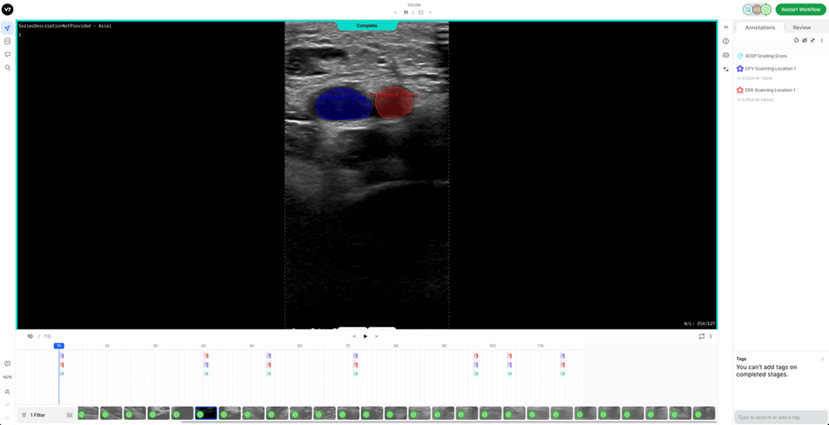Click the red keyframe marker near frame 104
Screen dimensions: 829x425
[510, 356]
